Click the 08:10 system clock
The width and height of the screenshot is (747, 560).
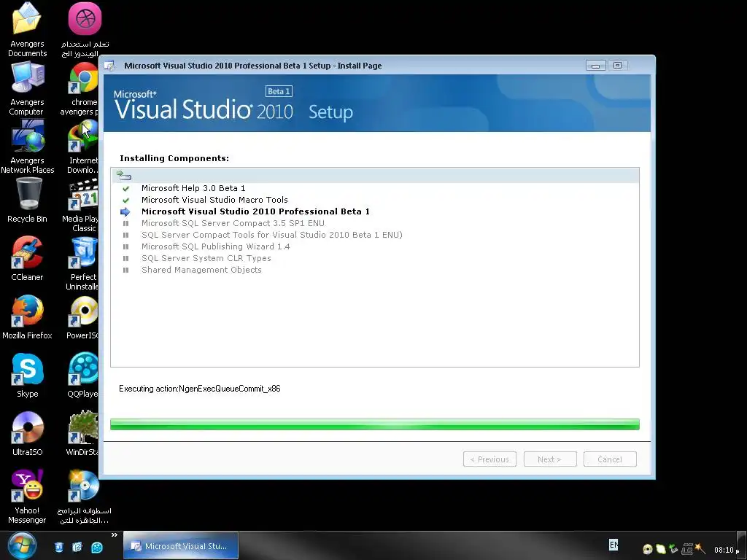727,550
